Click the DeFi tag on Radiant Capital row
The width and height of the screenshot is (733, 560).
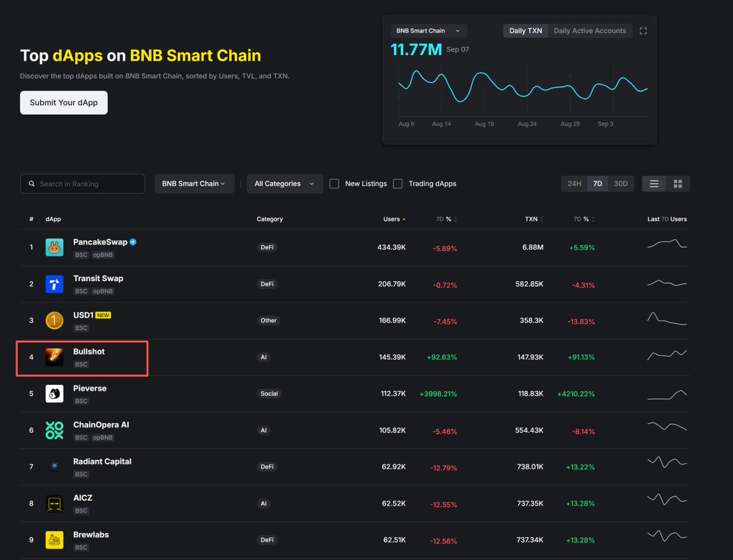267,467
